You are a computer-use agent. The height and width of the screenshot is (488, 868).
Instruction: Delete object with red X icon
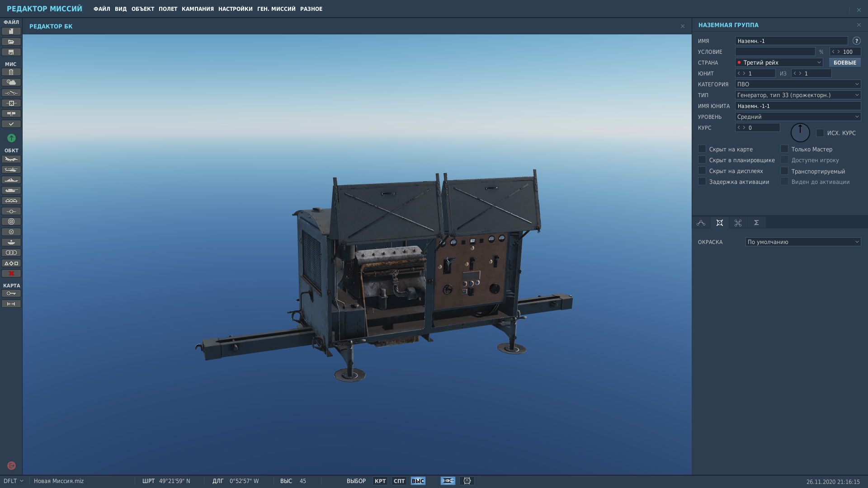point(11,273)
